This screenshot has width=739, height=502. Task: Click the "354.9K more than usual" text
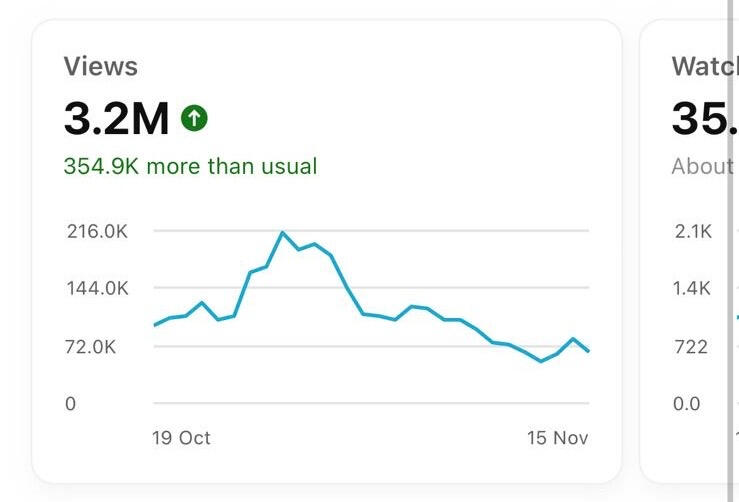pos(190,166)
